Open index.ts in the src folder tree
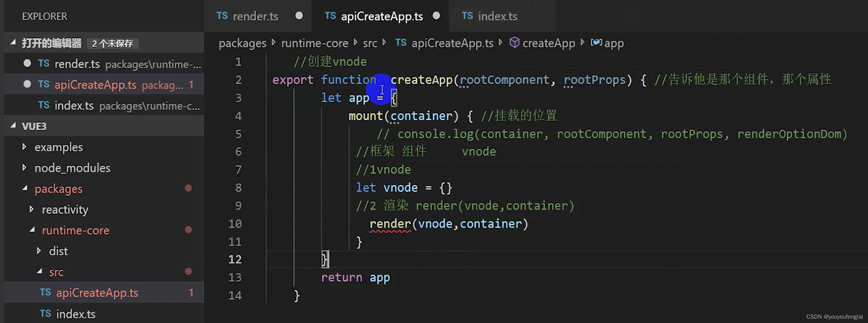 click(x=104, y=314)
